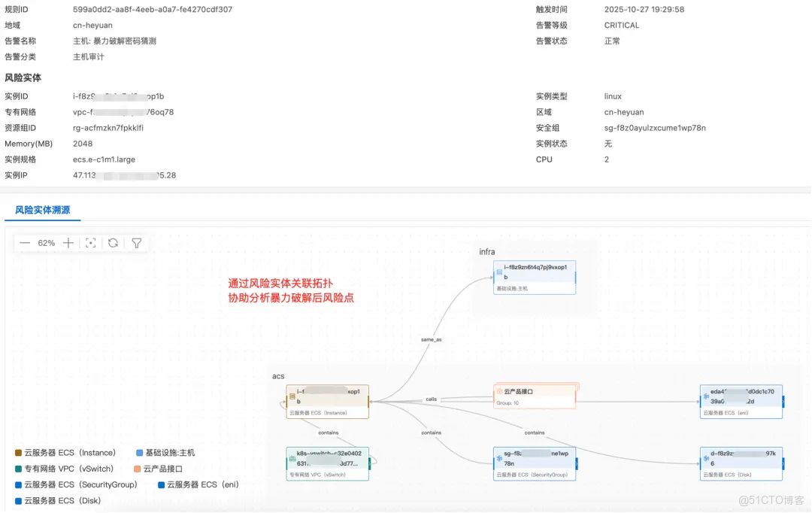Expand the Instance node's right edge handle
Screen dimensions: 812x513
(369, 400)
